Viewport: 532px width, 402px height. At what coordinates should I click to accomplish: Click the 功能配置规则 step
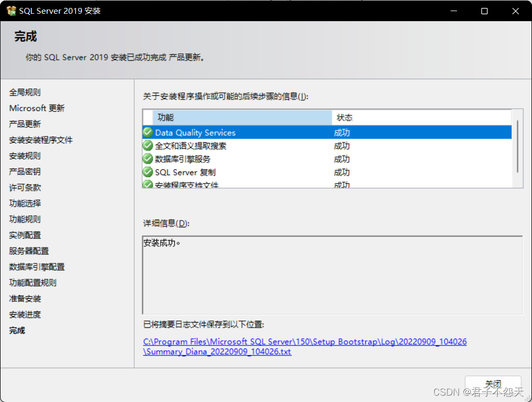[x=33, y=283]
